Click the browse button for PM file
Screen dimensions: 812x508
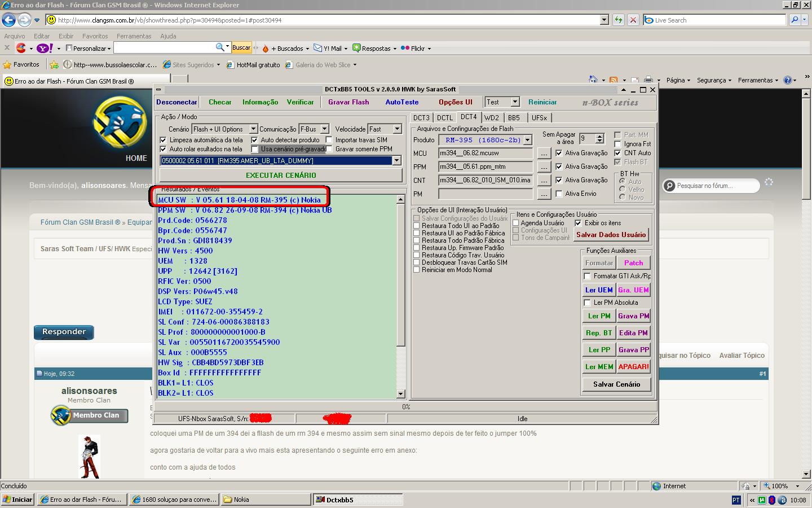tap(544, 194)
